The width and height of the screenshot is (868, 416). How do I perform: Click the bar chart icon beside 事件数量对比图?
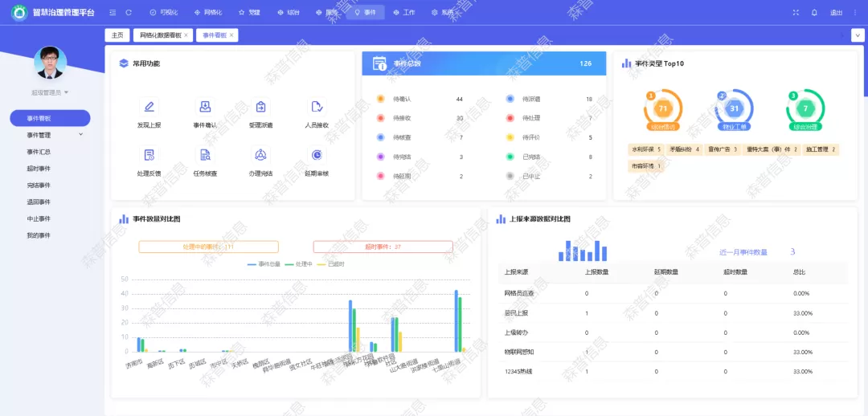pos(124,219)
